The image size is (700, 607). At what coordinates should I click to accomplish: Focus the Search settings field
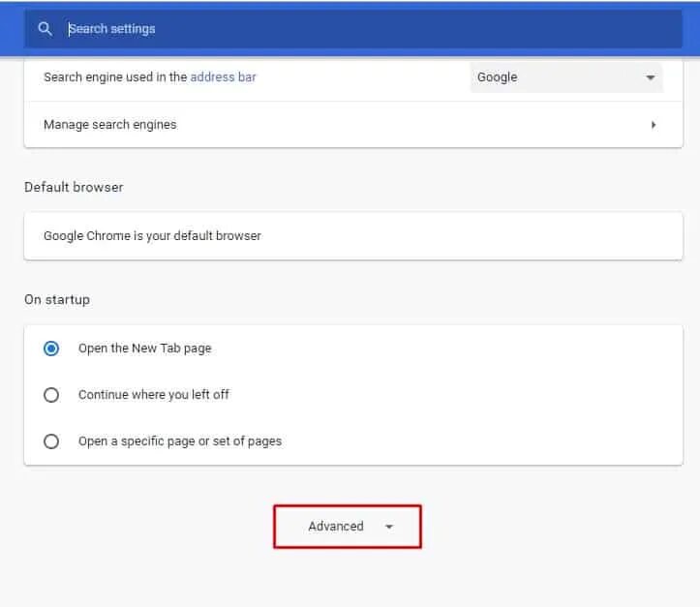coord(368,29)
